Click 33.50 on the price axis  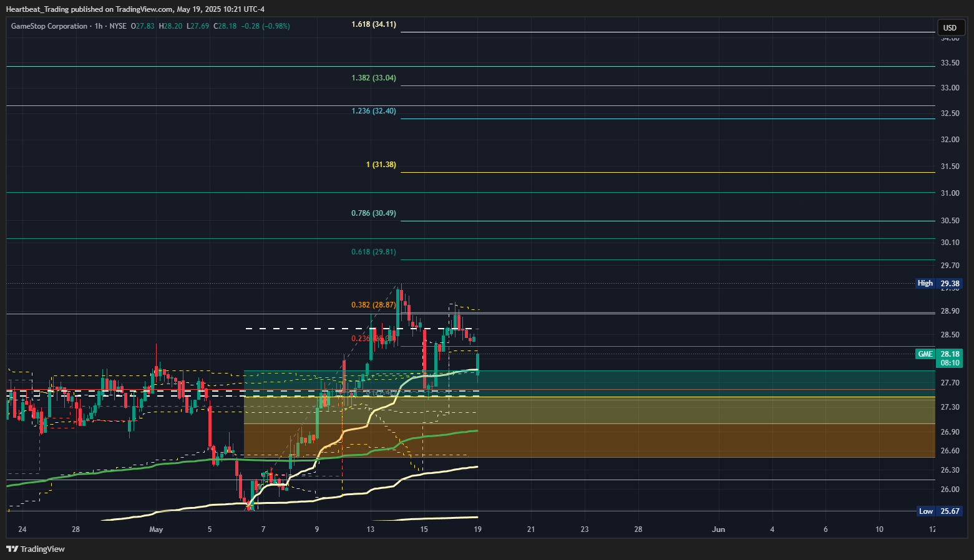pyautogui.click(x=950, y=63)
